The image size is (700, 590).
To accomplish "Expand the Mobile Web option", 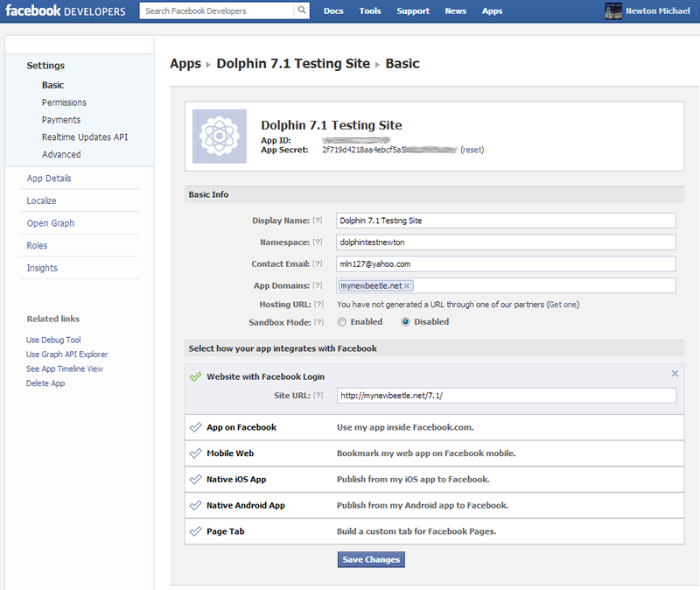I will pos(229,453).
